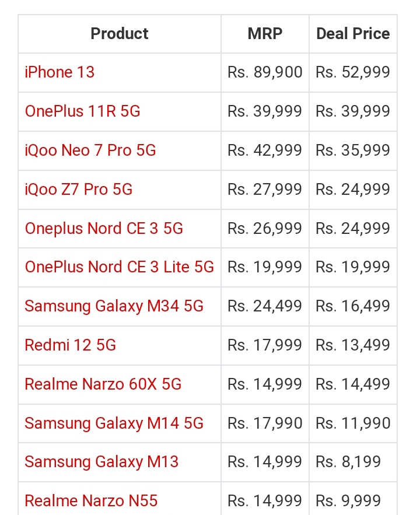Click the Deal Price column header
This screenshot has height=515, width=420.
point(353,34)
